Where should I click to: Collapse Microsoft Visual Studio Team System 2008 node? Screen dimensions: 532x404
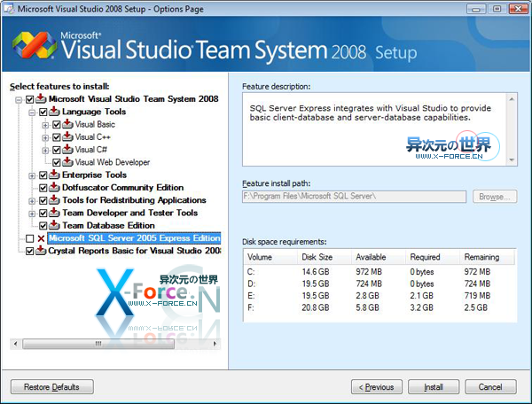pos(19,99)
